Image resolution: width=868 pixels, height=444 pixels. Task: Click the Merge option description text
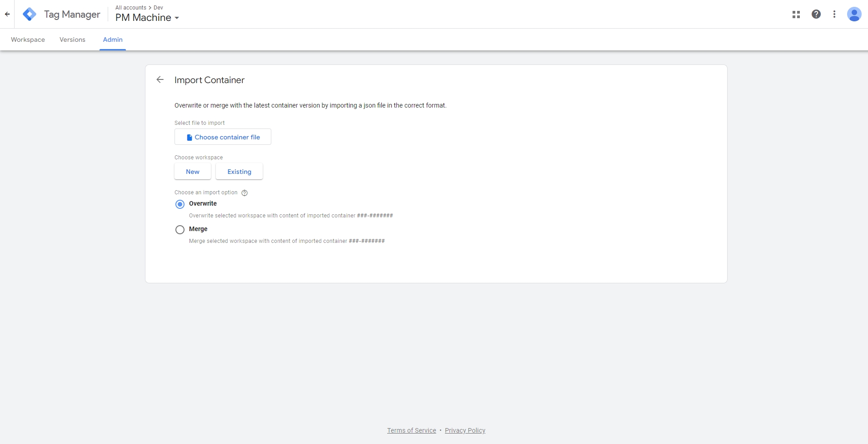[x=287, y=241]
